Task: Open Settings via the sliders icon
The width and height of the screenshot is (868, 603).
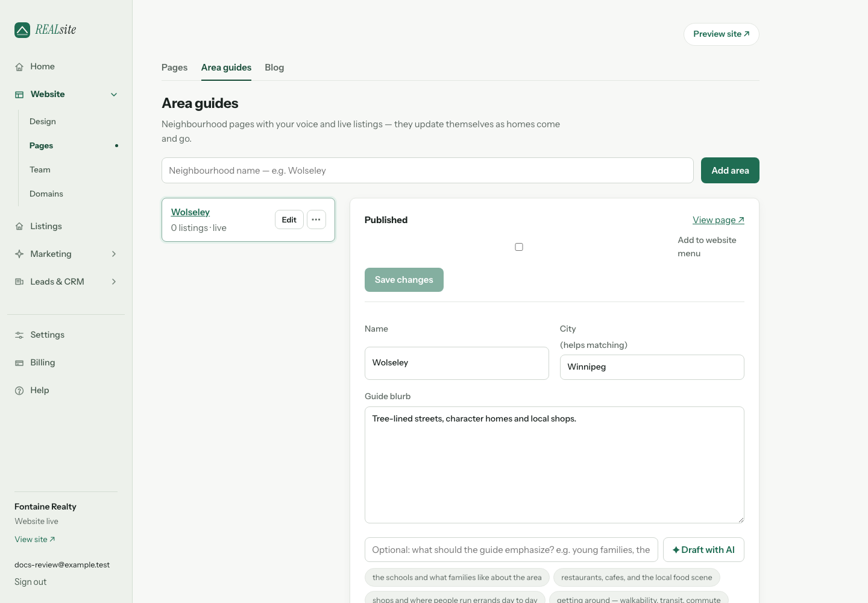Action: click(19, 335)
